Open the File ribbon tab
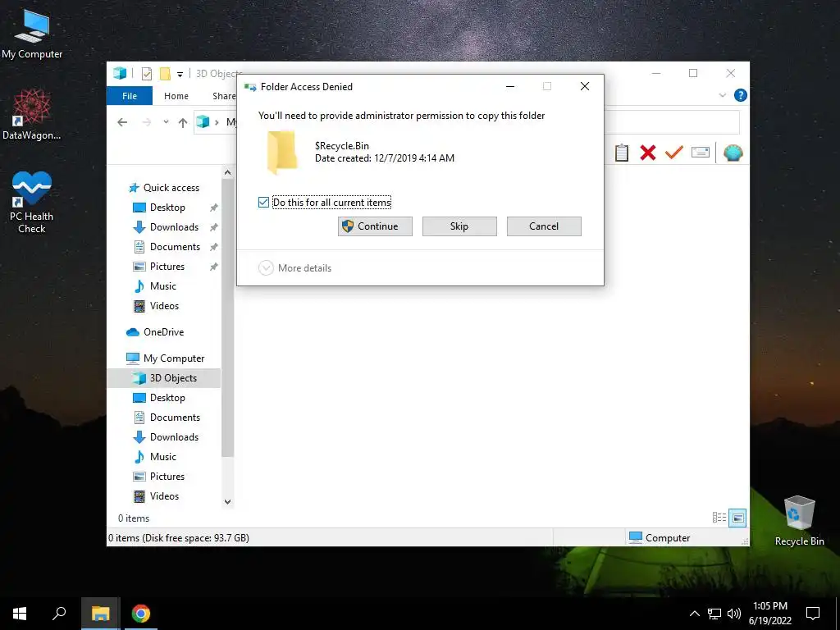The height and width of the screenshot is (630, 840). (130, 96)
